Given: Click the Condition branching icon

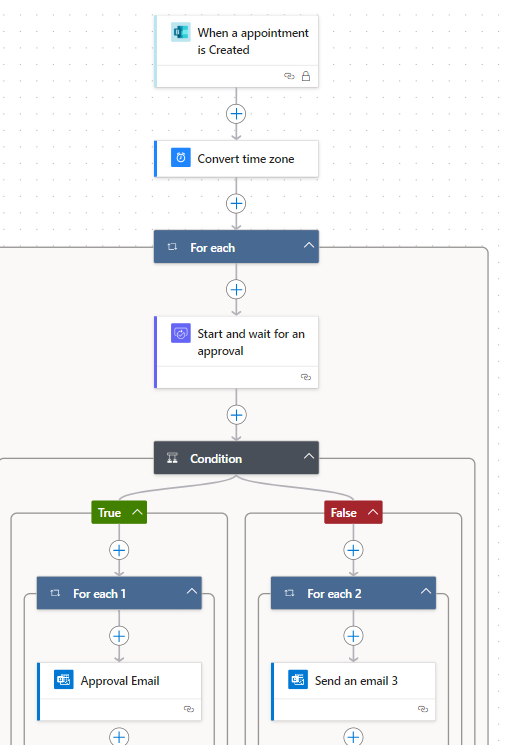Looking at the screenshot, I should click(x=172, y=458).
